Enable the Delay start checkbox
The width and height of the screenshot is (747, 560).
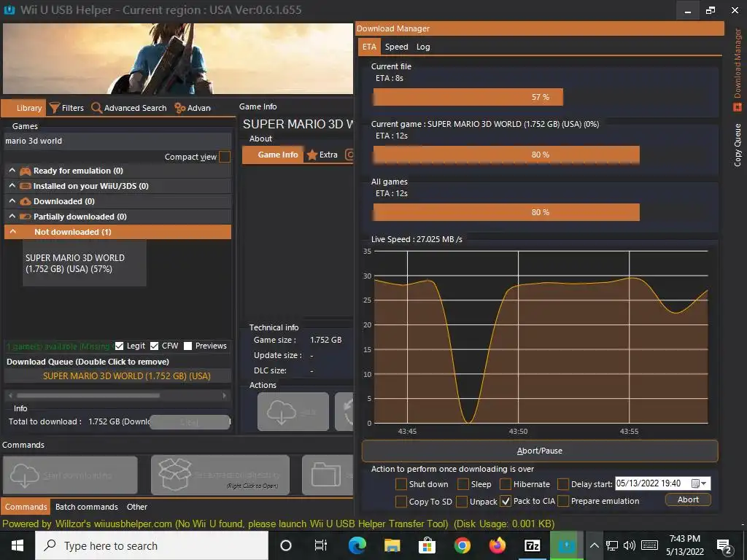point(563,484)
